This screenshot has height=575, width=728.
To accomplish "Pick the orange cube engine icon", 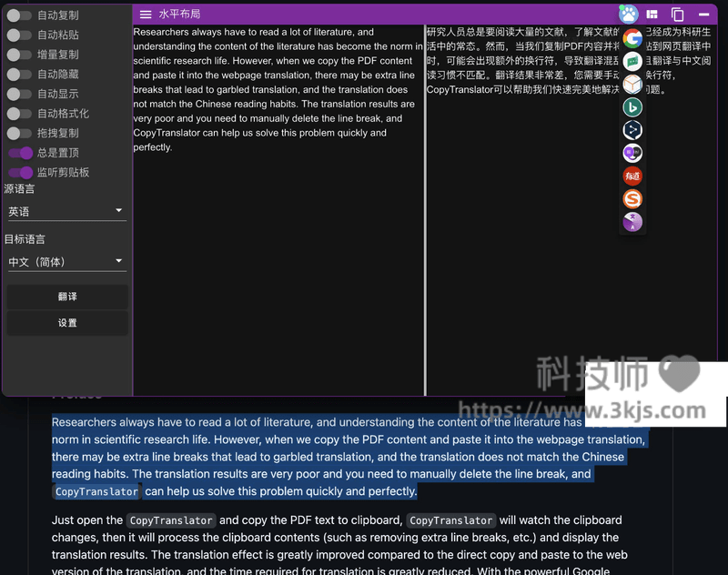I will (x=632, y=85).
